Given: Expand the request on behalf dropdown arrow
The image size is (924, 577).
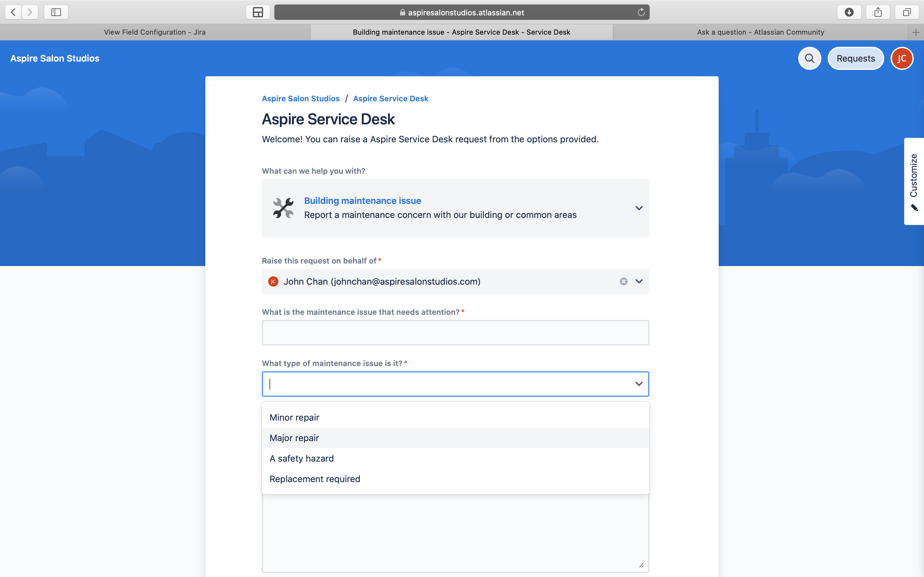Looking at the screenshot, I should pyautogui.click(x=639, y=281).
